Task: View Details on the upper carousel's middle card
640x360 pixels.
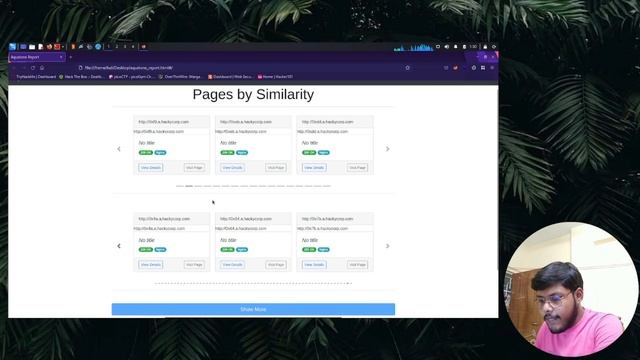Action: pyautogui.click(x=232, y=168)
